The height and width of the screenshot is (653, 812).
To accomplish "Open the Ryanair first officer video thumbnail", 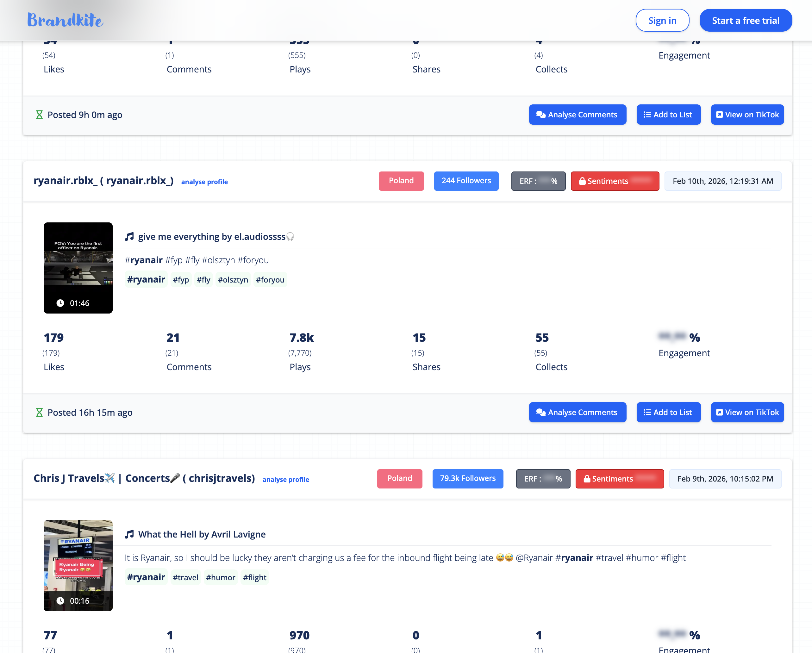I will [78, 268].
